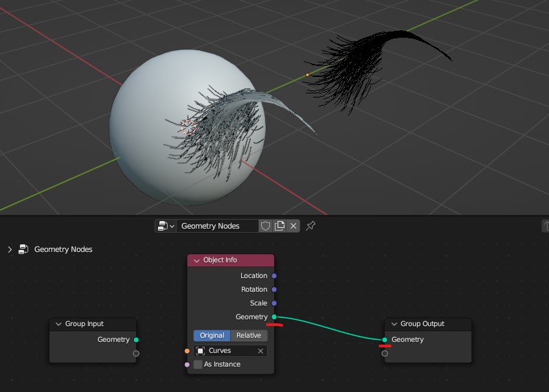Click the Scale output socket
This screenshot has height=392, width=549.
pos(274,303)
